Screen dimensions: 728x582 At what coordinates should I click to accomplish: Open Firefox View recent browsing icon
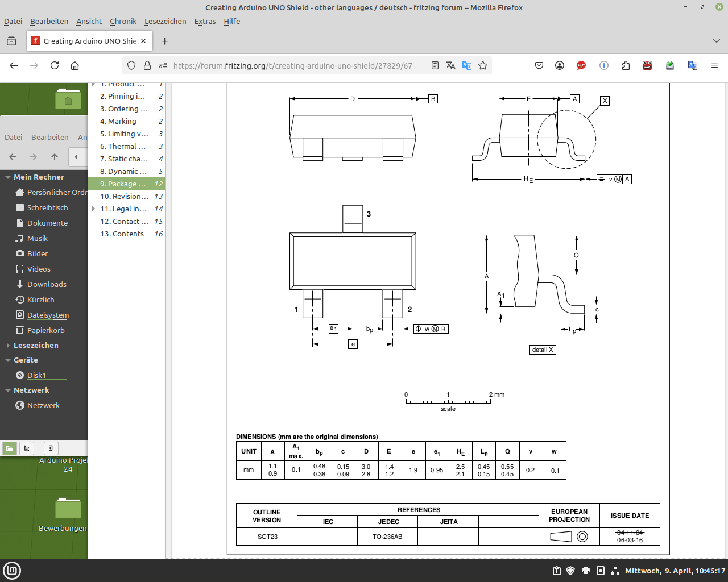point(11,41)
